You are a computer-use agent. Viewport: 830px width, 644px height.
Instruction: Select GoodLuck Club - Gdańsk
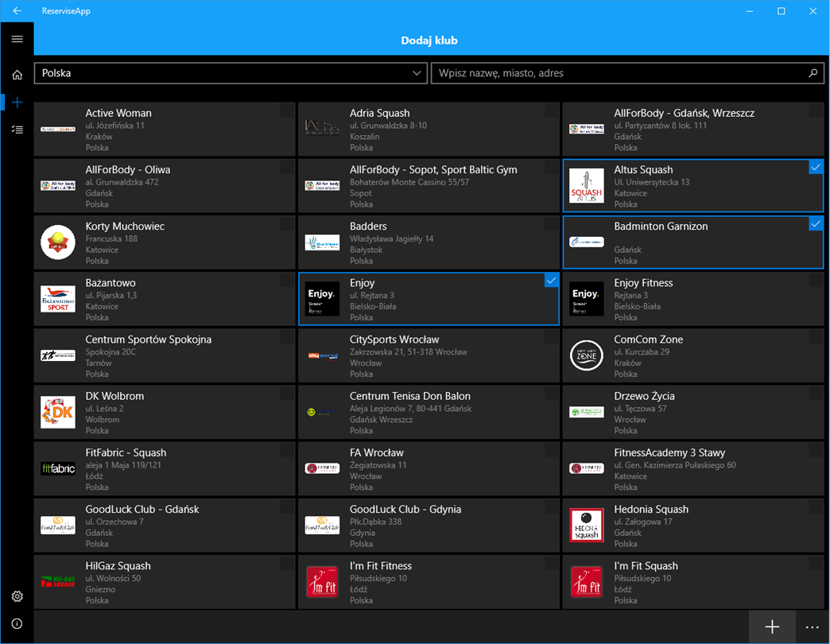point(165,526)
